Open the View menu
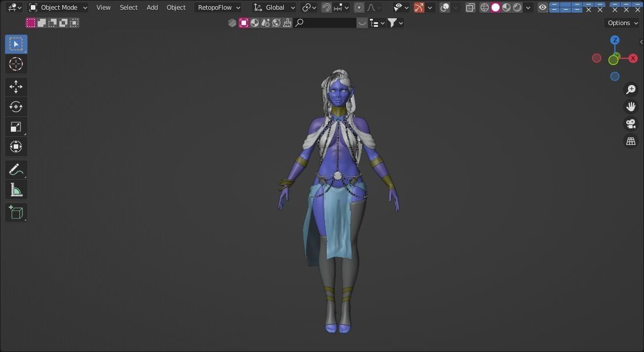 [x=103, y=7]
